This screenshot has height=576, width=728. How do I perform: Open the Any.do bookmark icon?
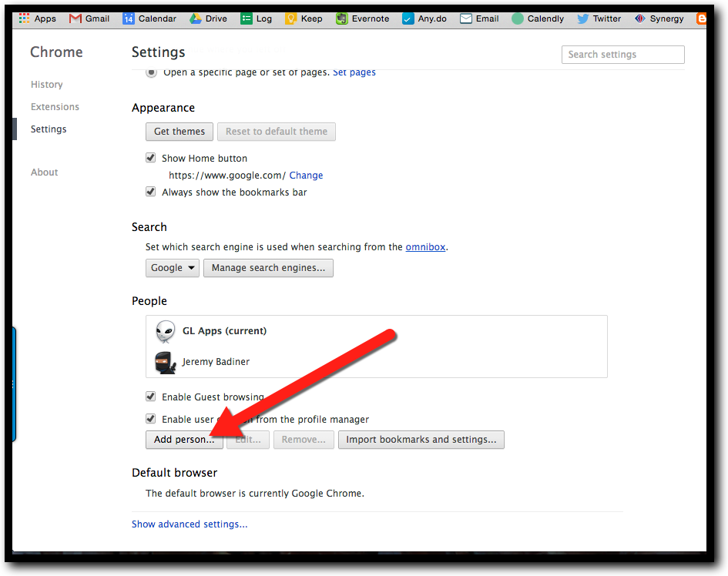pyautogui.click(x=408, y=18)
